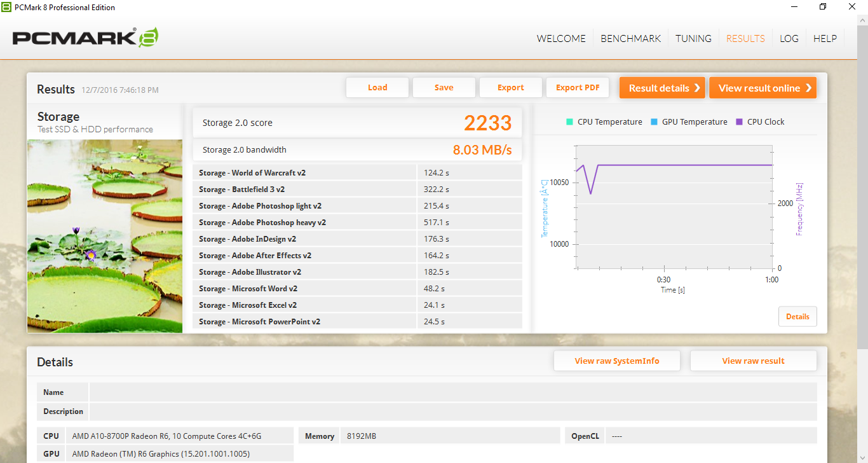The height and width of the screenshot is (463, 868).
Task: Restore down the PCMark window
Action: tap(823, 7)
